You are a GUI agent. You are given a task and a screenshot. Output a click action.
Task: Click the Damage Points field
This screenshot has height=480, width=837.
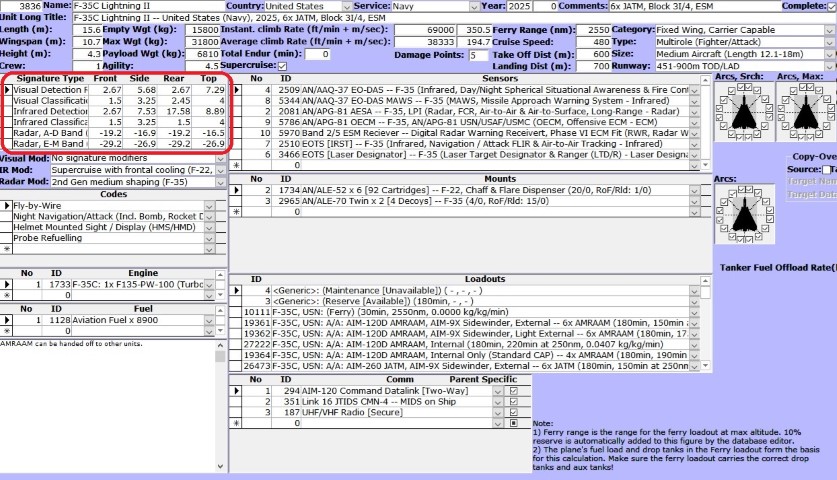coord(478,55)
